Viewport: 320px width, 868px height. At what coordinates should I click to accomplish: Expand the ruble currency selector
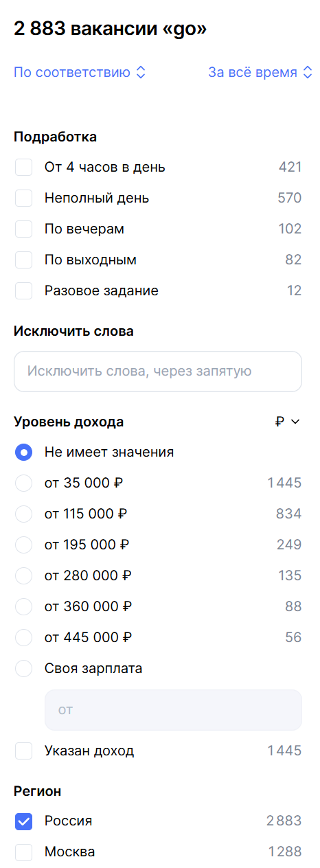pos(288,422)
